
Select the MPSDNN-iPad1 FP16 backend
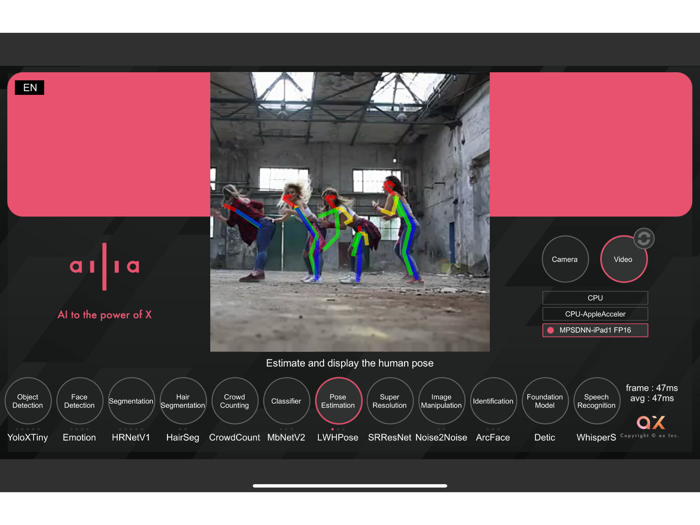595,330
